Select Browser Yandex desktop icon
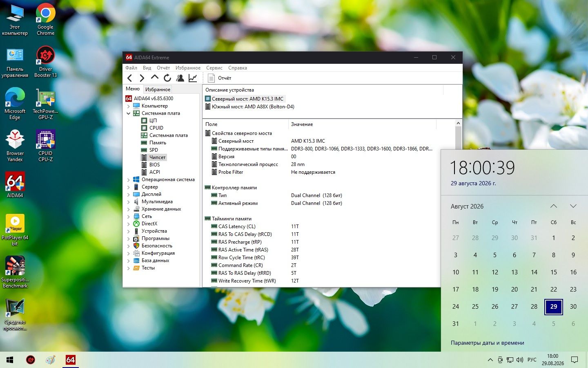 pos(15,146)
